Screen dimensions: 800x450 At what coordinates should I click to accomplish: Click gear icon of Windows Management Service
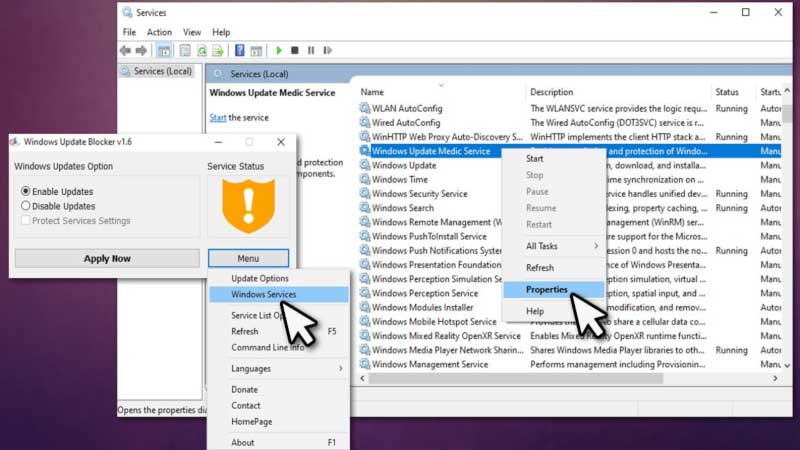point(364,364)
